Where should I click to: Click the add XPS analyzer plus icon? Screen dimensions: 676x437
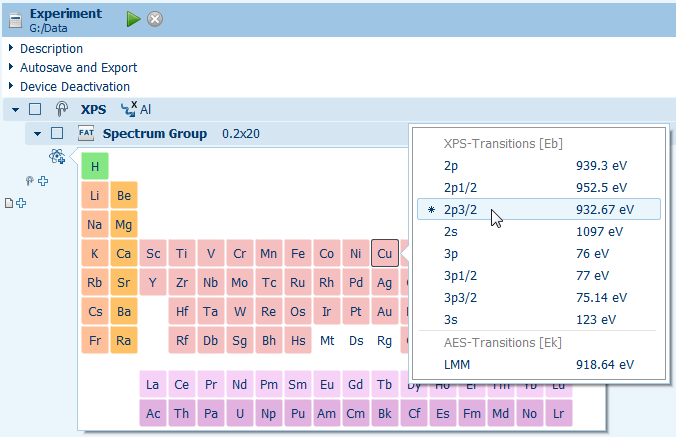[36, 181]
